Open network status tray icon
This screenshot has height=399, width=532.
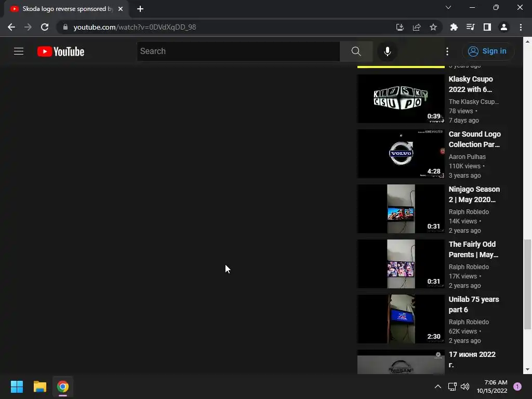(x=453, y=387)
